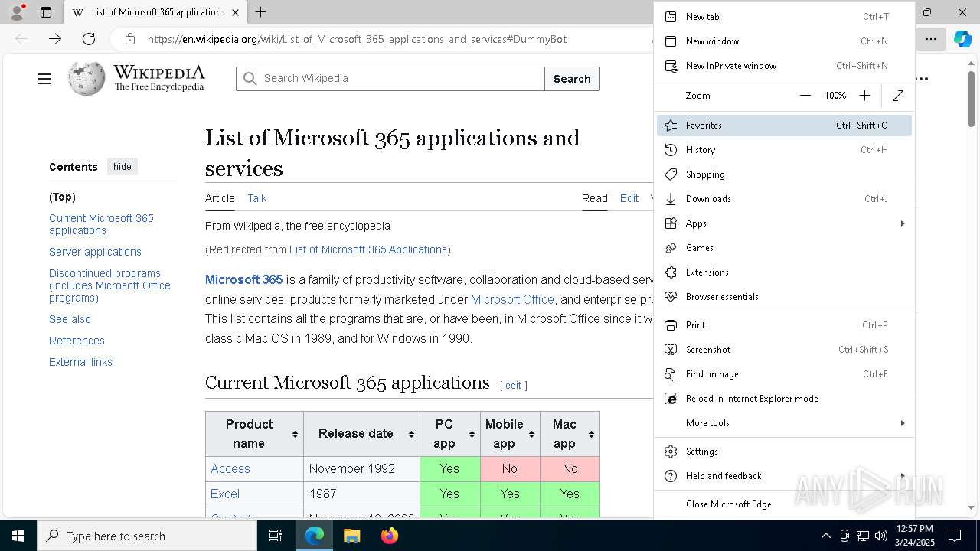Open Downloads from the Edge menu
This screenshot has height=551, width=980.
point(784,199)
